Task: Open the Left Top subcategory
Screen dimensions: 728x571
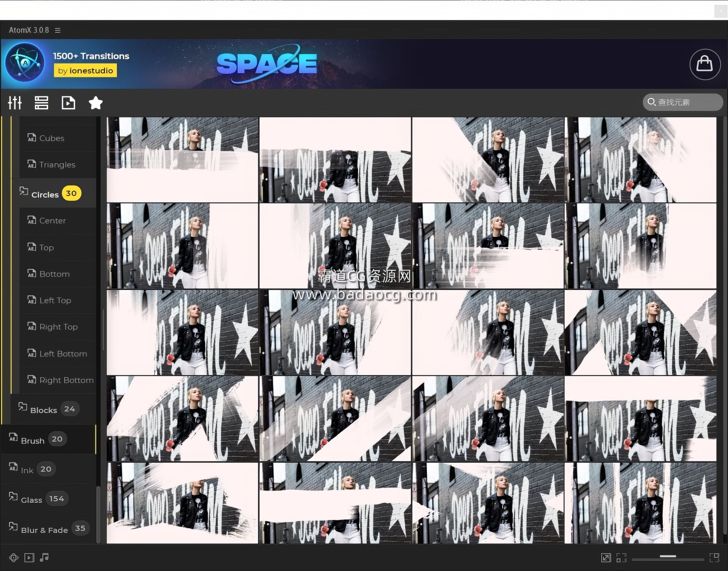Action: click(x=58, y=300)
